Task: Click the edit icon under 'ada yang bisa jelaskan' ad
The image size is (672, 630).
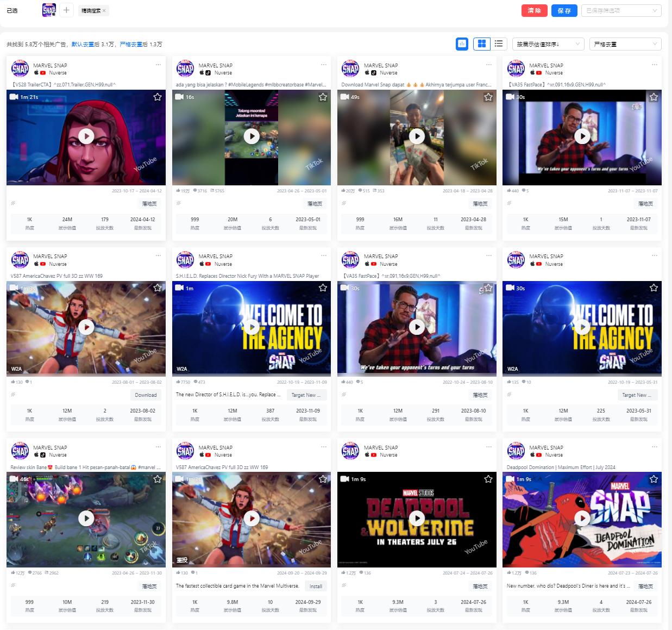Action: pos(178,203)
